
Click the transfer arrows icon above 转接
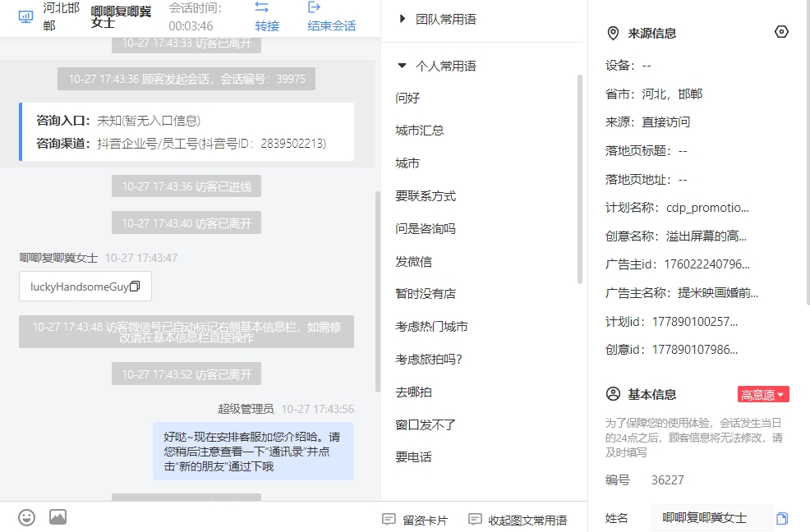pos(262,7)
